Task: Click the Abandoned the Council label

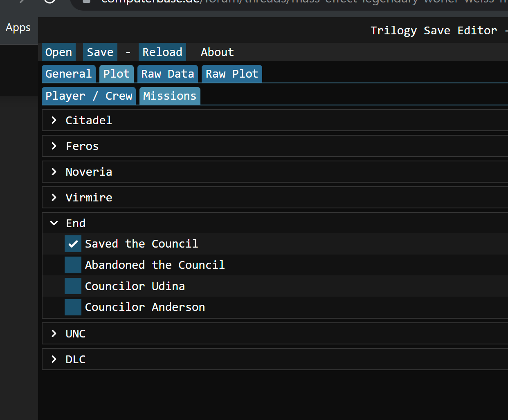Action: click(x=155, y=265)
